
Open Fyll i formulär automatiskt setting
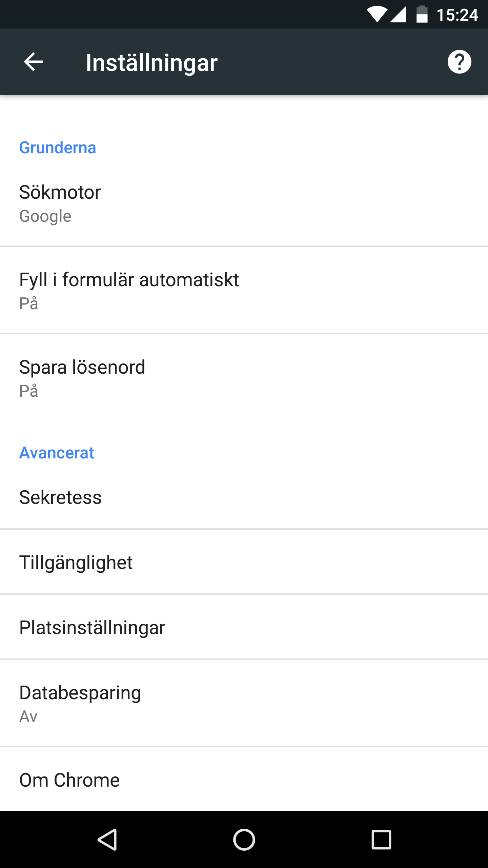pyautogui.click(x=244, y=291)
